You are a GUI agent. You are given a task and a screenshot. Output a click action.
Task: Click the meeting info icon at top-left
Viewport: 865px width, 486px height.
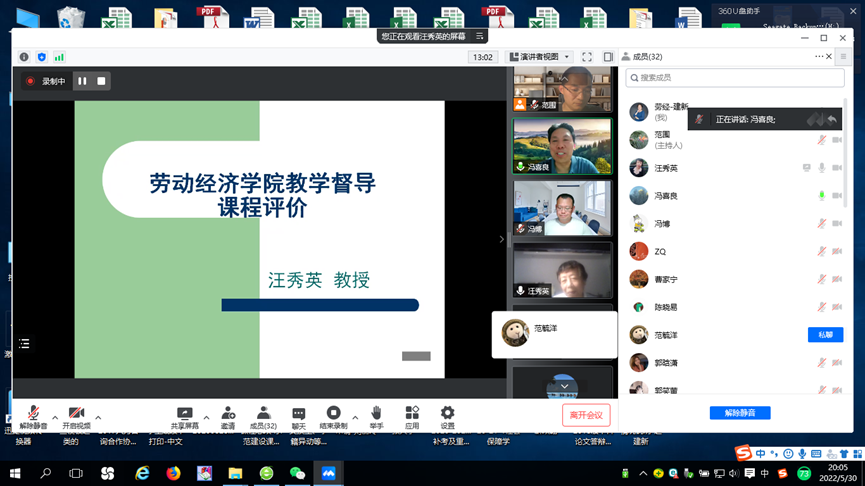click(24, 57)
